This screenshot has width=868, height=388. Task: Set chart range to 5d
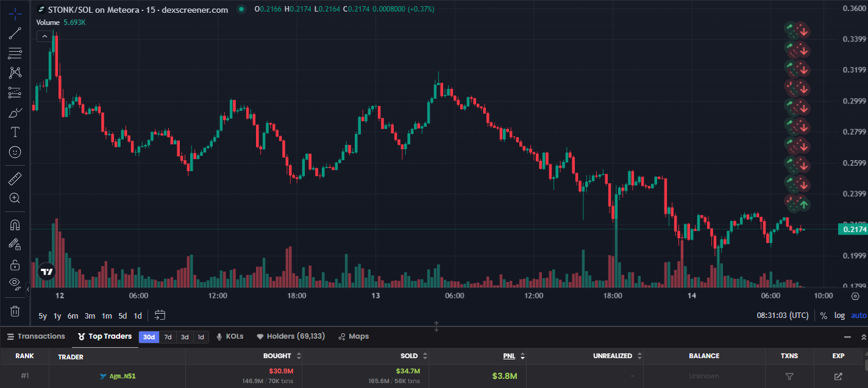tap(123, 316)
